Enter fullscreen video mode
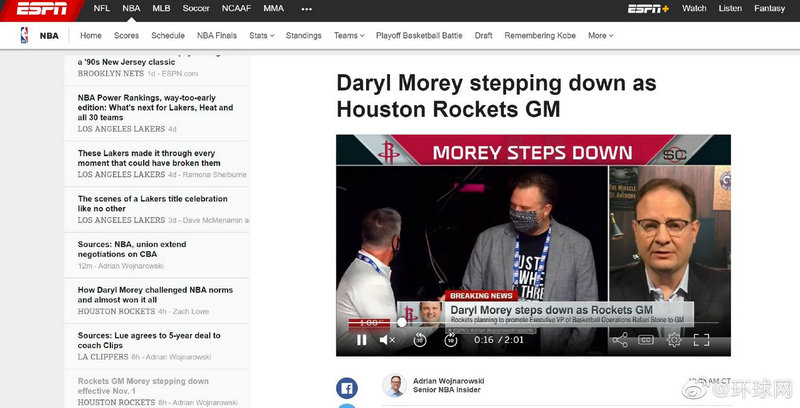This screenshot has width=800, height=408. (x=702, y=340)
